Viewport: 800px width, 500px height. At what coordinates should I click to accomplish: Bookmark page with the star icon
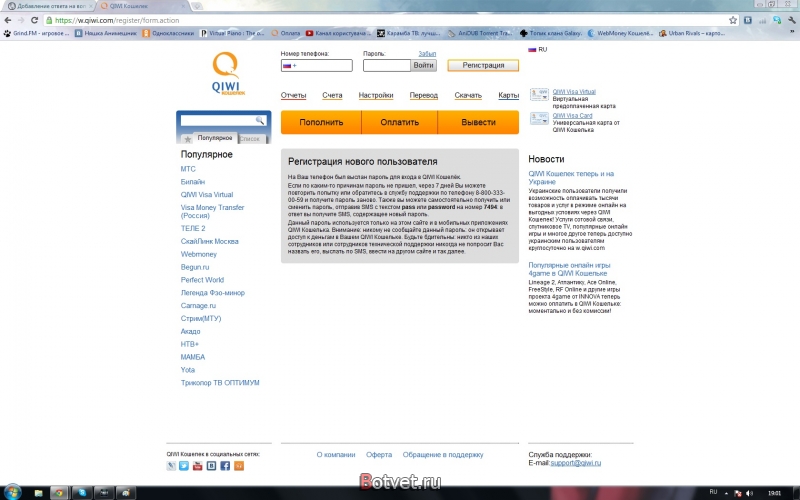point(733,20)
